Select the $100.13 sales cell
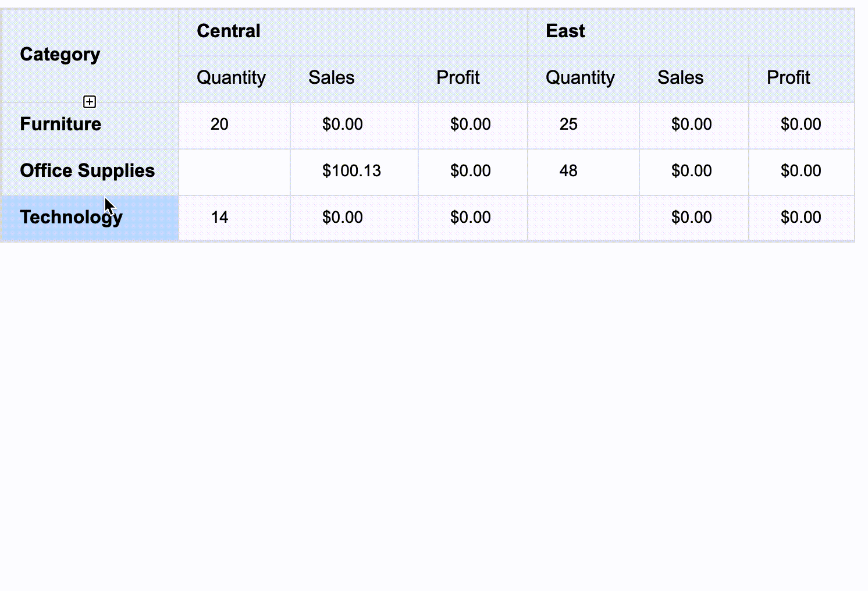 tap(351, 171)
